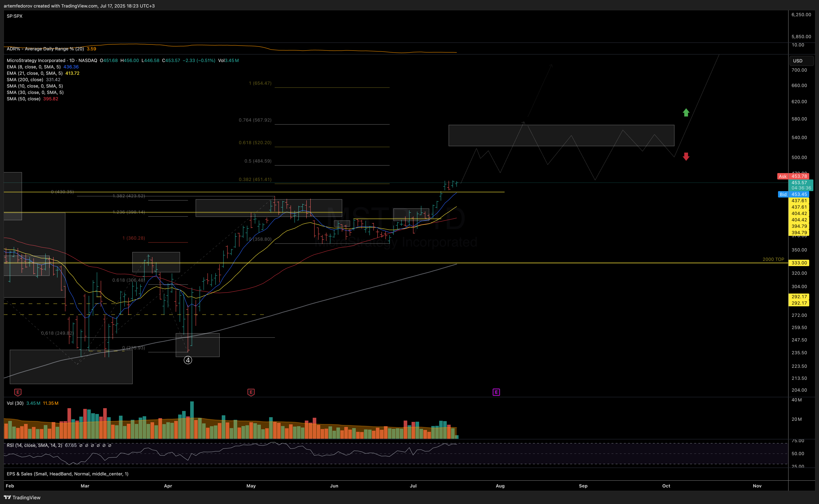This screenshot has width=819, height=504.
Task: Click the Fib label 0.764 (567.92)
Action: tap(255, 120)
